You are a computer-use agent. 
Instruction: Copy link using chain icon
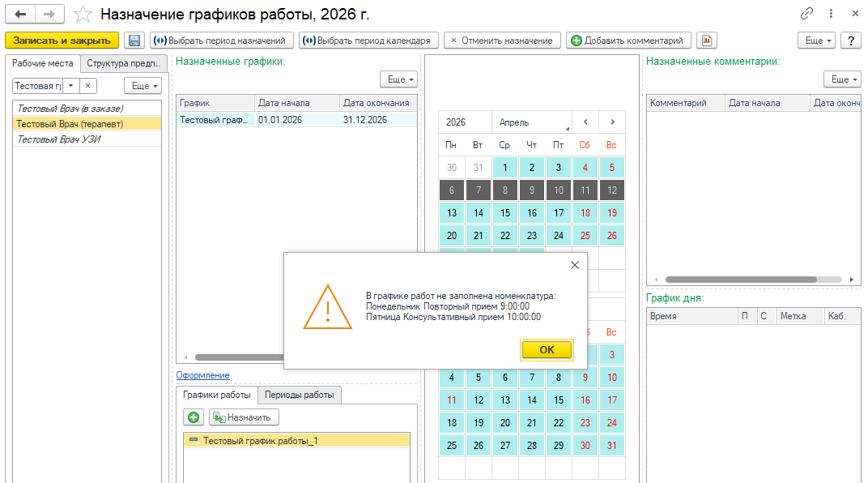(806, 14)
